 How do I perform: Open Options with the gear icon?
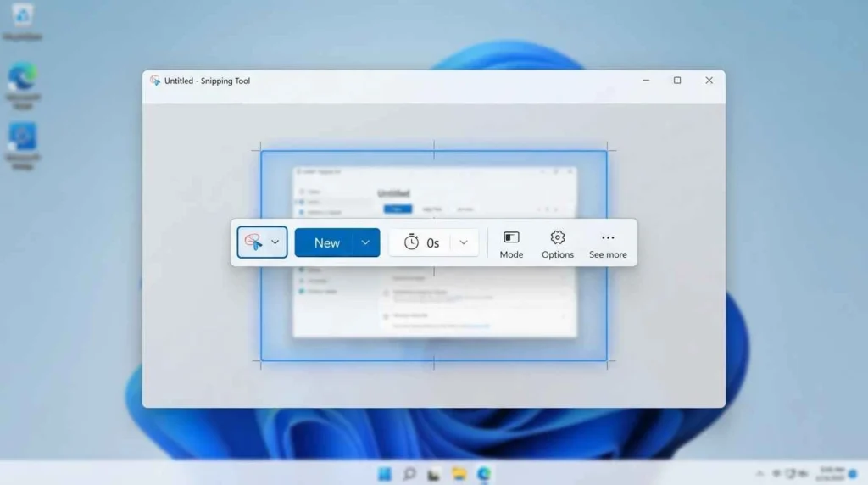pos(558,245)
